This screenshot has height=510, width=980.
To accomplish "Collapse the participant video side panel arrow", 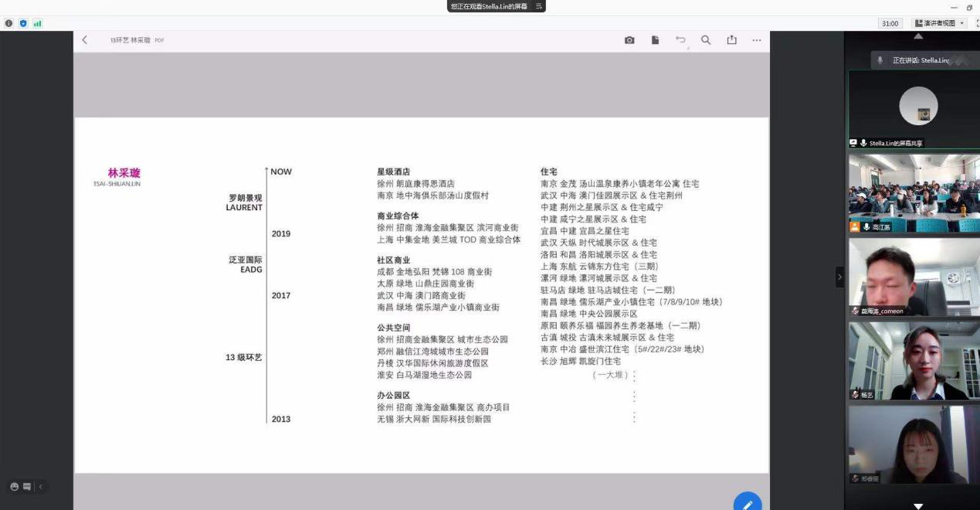I will click(x=839, y=277).
